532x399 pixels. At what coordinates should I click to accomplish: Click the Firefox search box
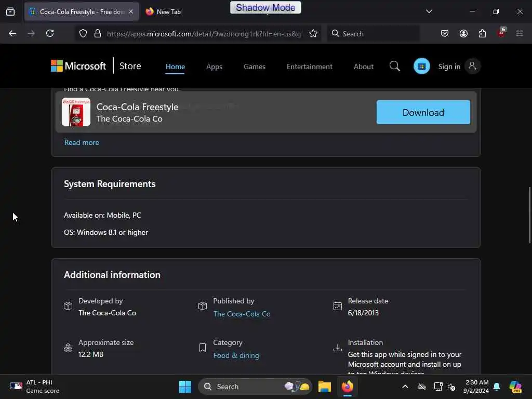tap(373, 34)
